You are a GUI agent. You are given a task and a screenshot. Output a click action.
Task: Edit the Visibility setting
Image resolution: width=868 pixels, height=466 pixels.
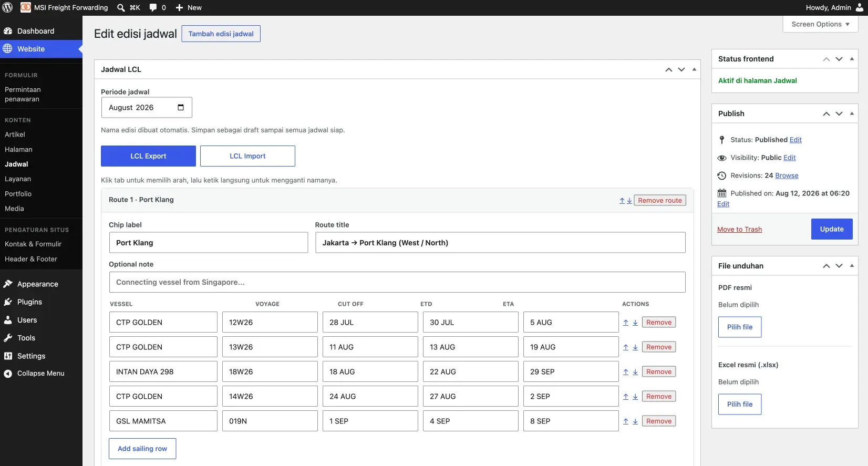(789, 158)
